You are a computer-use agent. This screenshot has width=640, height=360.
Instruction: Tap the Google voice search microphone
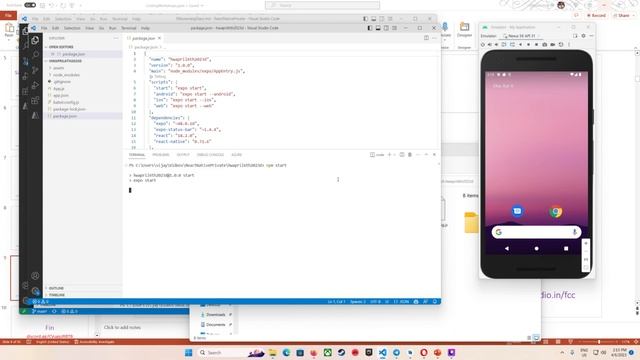point(574,232)
